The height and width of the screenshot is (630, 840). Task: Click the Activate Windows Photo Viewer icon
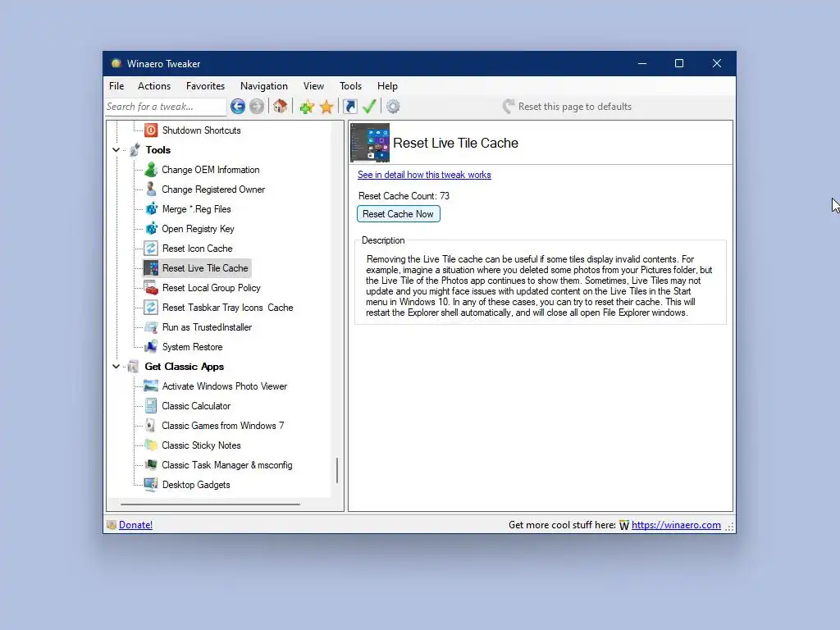[151, 386]
